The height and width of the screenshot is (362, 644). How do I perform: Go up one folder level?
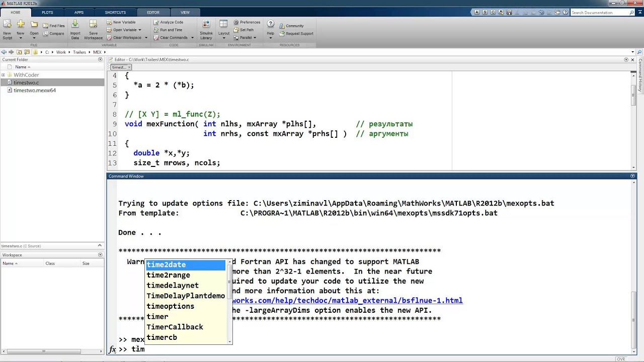click(19, 52)
